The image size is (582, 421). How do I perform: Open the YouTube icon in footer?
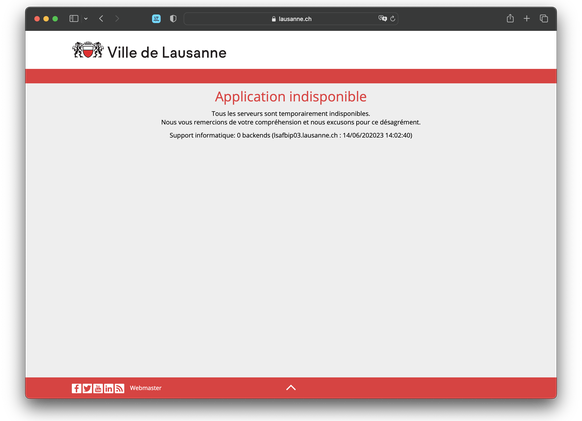[98, 388]
